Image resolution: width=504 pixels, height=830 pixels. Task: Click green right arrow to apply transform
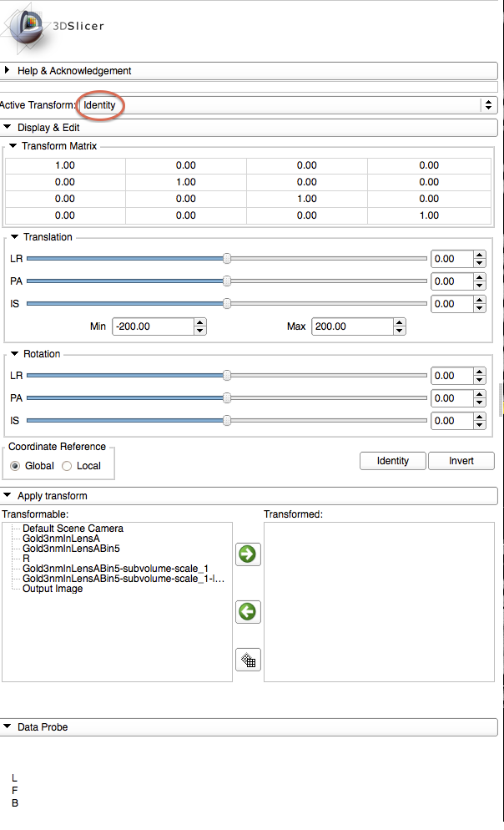click(x=248, y=554)
